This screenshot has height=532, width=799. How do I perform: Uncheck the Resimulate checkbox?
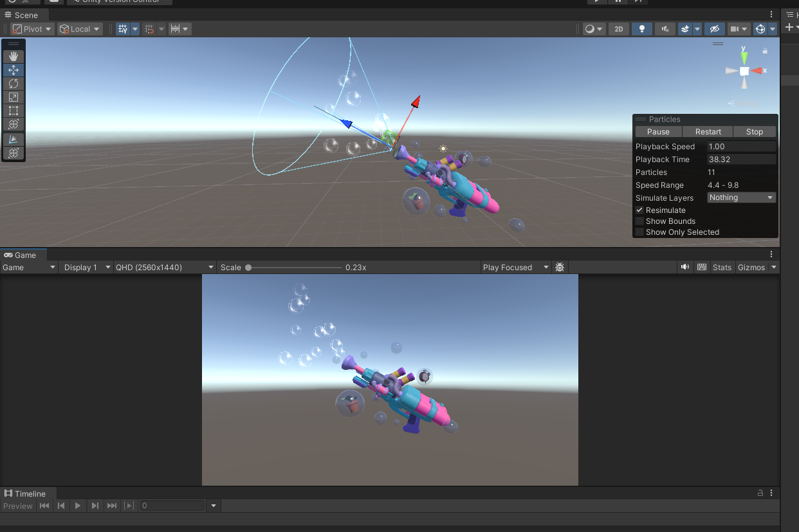pos(639,210)
